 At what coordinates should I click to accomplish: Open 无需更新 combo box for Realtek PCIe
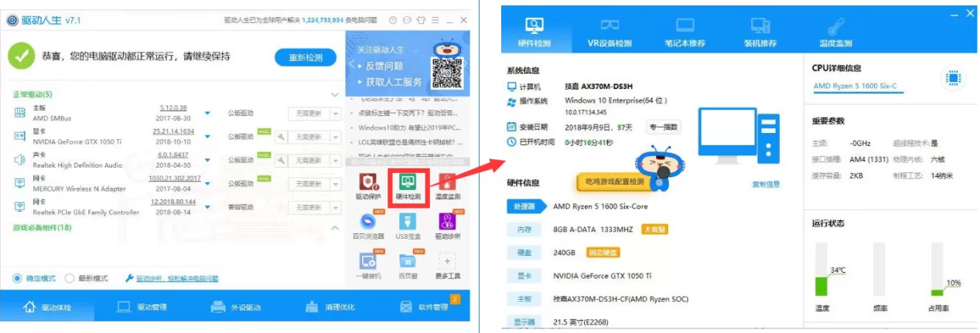click(x=314, y=206)
